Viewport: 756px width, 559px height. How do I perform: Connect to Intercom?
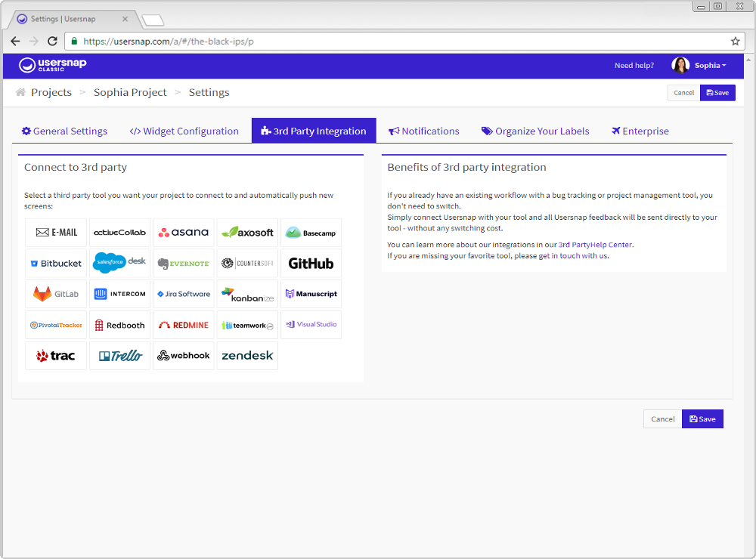coord(119,294)
